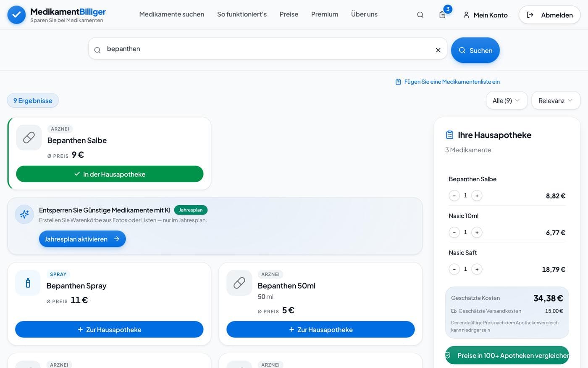Open the Relevanz sort dropdown
The width and height of the screenshot is (588, 368).
[556, 101]
